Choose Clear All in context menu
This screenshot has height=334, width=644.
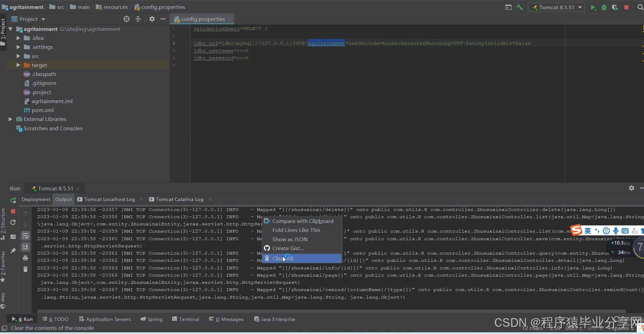(302, 258)
